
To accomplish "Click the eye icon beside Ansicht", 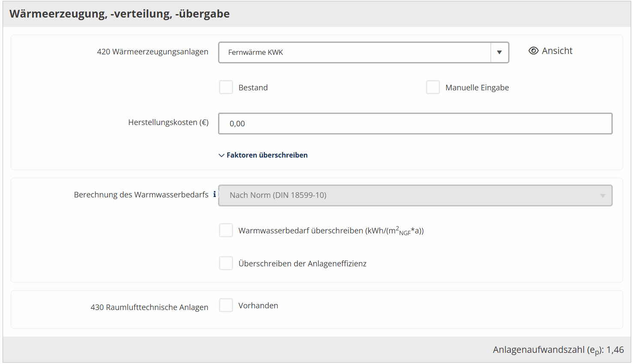I will 533,51.
